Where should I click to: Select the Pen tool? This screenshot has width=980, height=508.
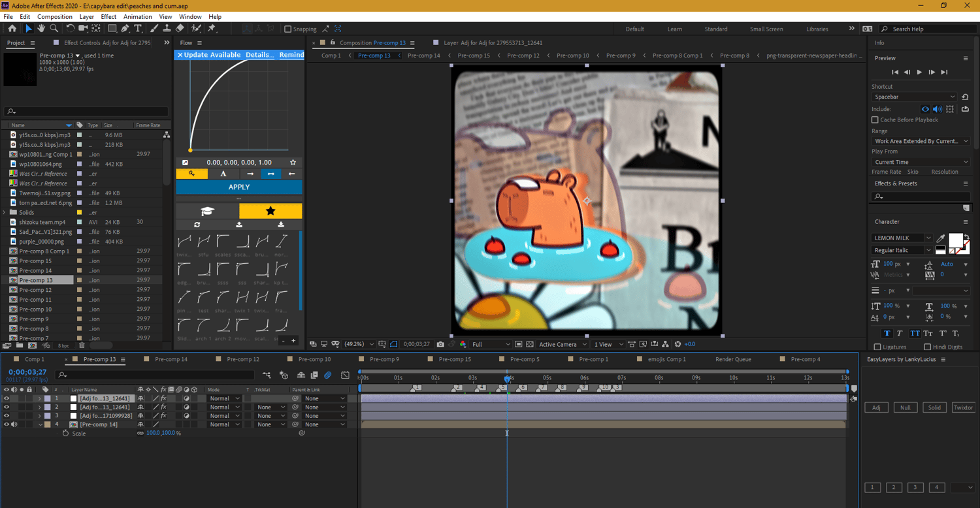pyautogui.click(x=125, y=29)
